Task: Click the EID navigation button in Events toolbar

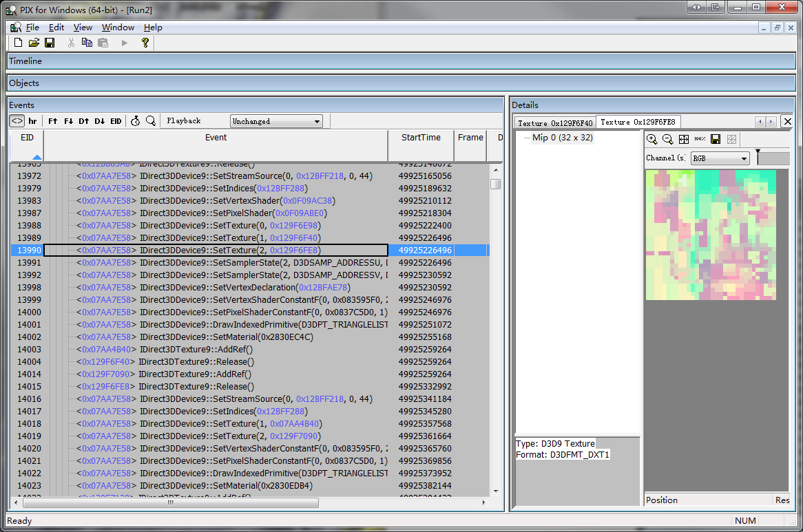Action: (x=116, y=121)
